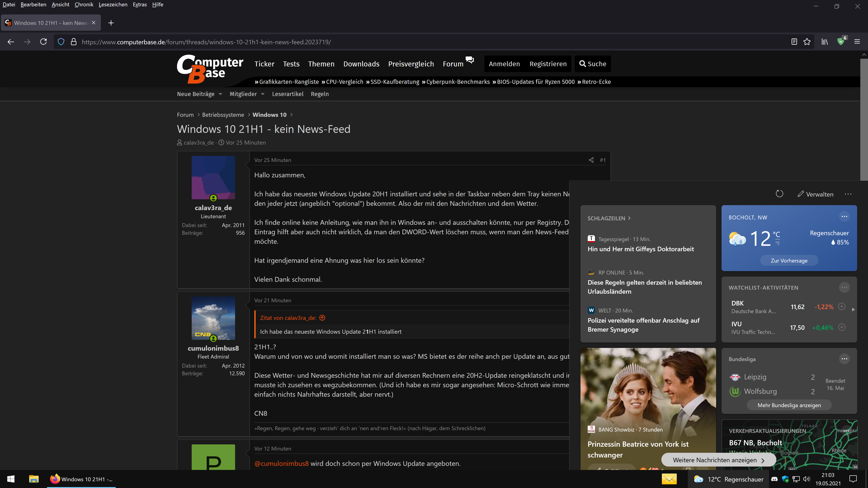The image size is (868, 488).
Task: Refresh the news feed widget
Action: click(779, 194)
